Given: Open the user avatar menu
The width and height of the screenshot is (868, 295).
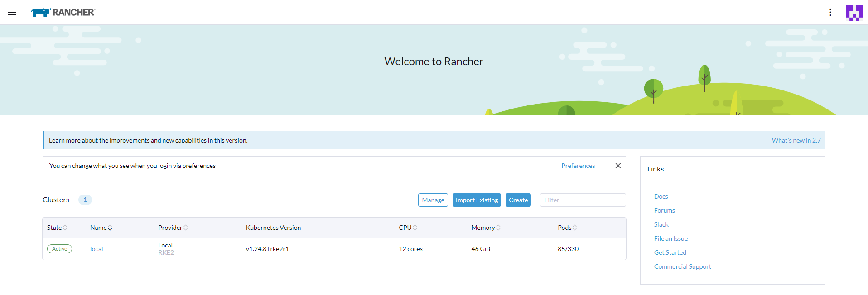Looking at the screenshot, I should [854, 12].
